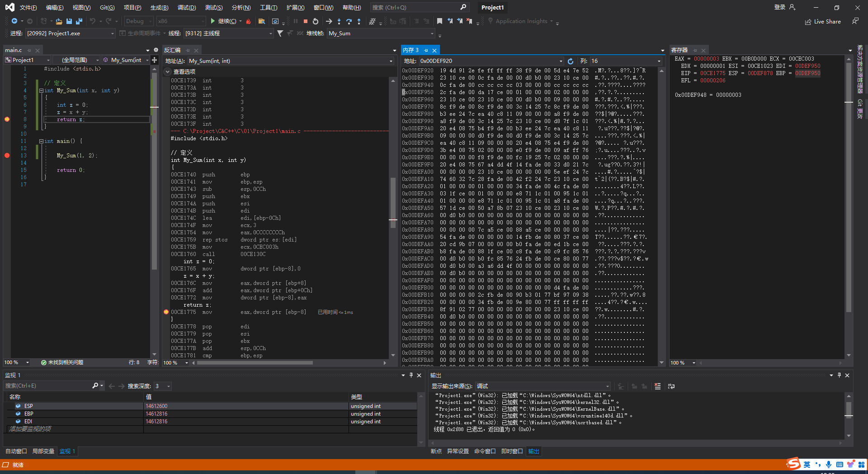Toggle the disassembly breakpoint at 00CE1775
868x474 pixels.
coord(166,312)
